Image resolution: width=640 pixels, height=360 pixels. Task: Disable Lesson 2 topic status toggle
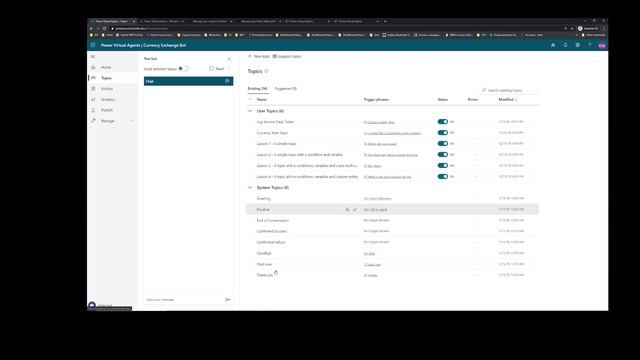(443, 155)
